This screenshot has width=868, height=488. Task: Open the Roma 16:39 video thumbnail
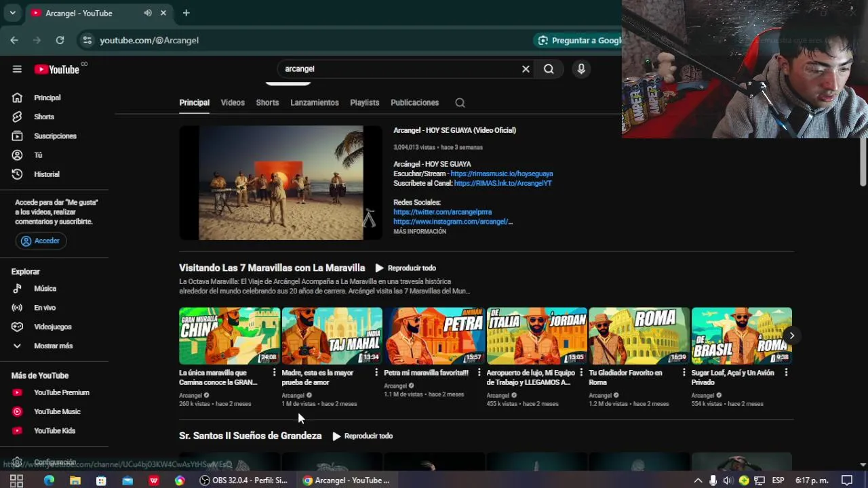click(x=639, y=336)
